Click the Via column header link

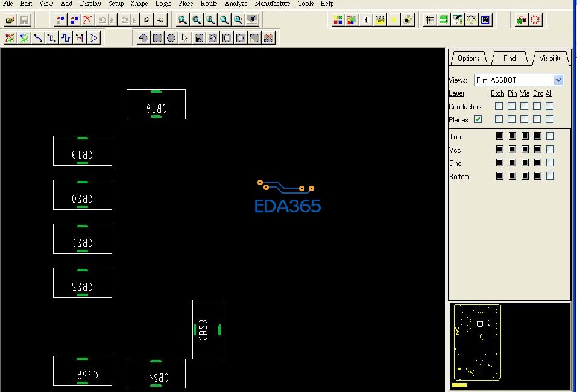(525, 93)
